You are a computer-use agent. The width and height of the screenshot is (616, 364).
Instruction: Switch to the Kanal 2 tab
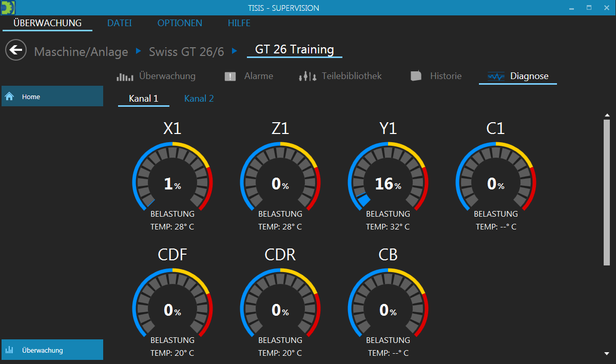[x=199, y=99]
